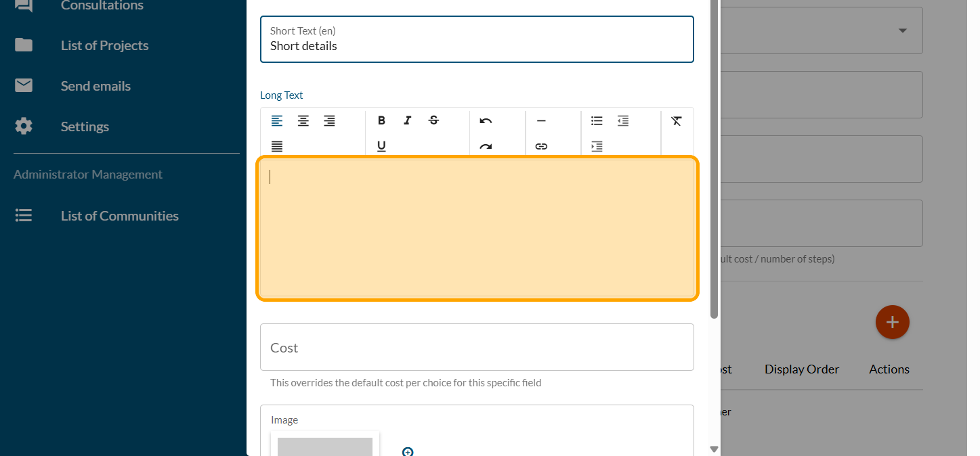
Task: Open the dropdown arrow at top right
Action: pos(902,30)
